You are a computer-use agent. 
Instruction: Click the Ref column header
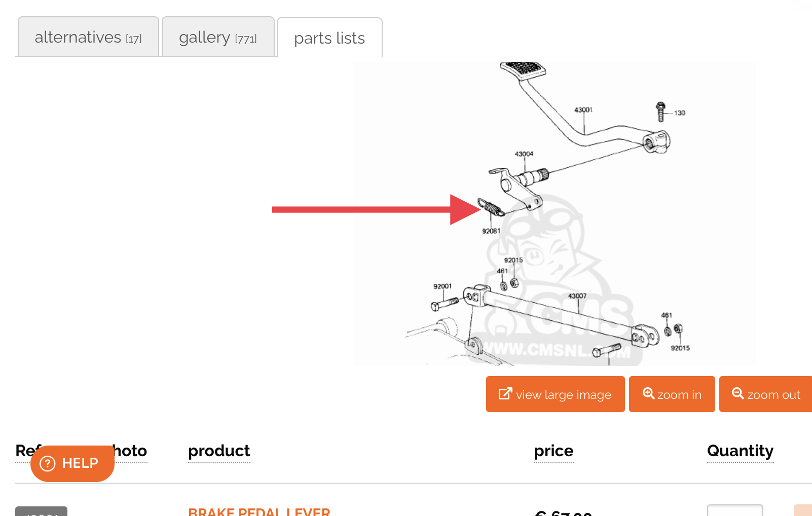pyautogui.click(x=23, y=451)
